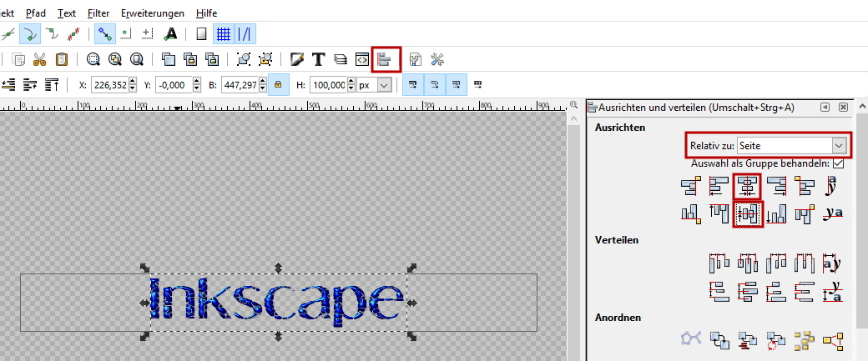Duplicate selected objects icon

pyautogui.click(x=169, y=59)
